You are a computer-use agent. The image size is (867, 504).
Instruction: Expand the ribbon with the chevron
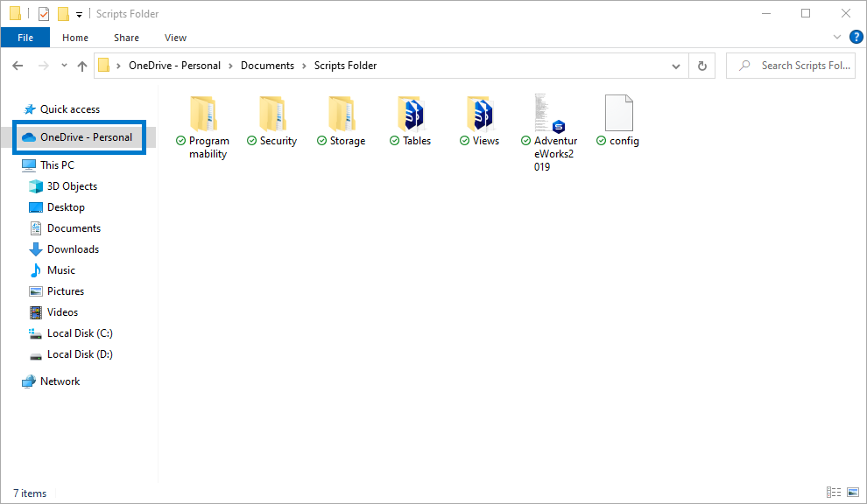(x=837, y=37)
